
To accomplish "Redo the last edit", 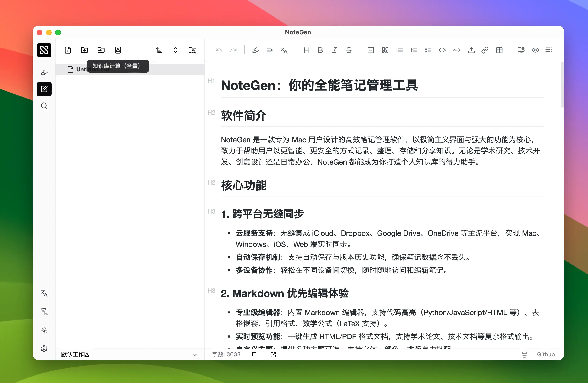I will (233, 50).
